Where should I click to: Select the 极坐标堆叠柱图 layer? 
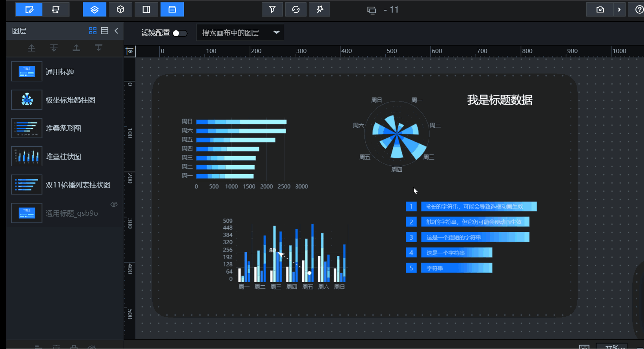tap(70, 100)
